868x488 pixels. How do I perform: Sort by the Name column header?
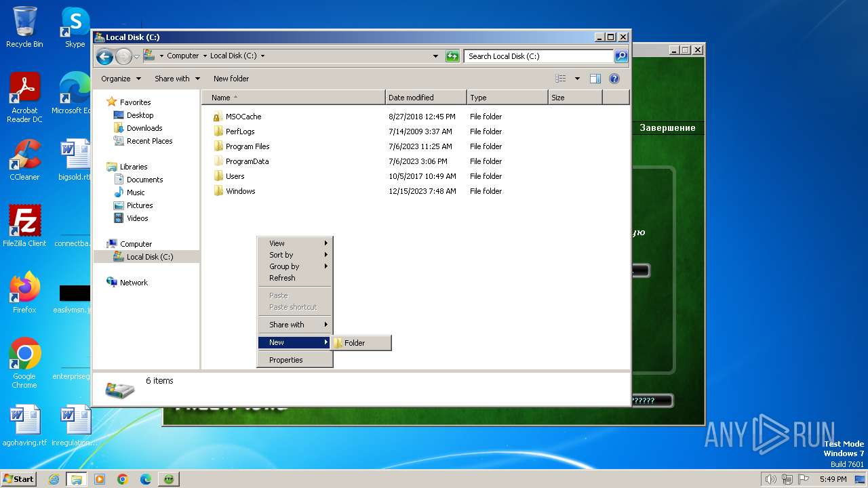click(294, 98)
